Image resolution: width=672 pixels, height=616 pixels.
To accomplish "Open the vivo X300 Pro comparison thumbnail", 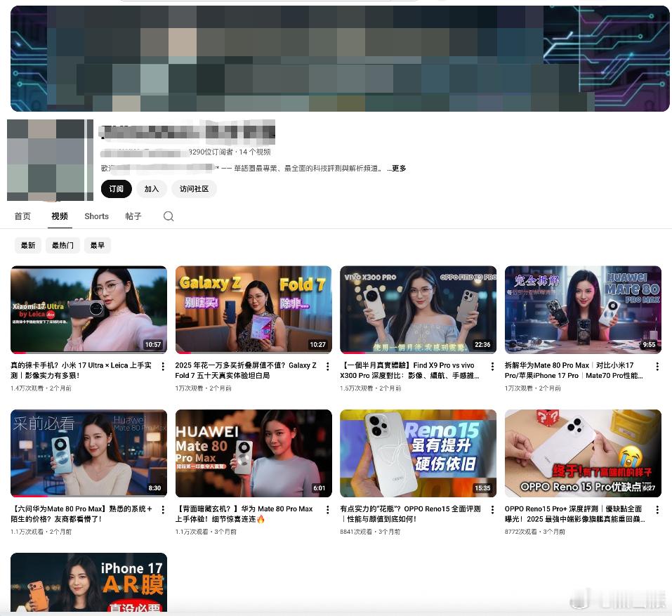I will (x=419, y=310).
